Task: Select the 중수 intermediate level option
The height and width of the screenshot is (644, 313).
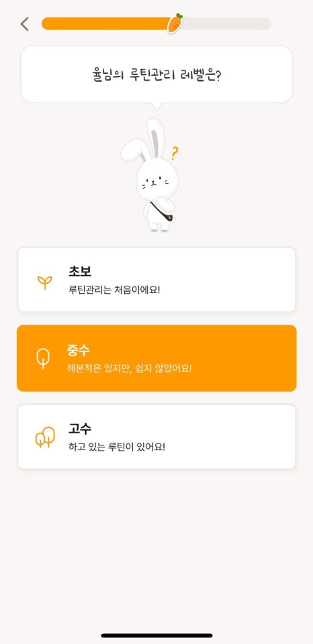Action: [x=156, y=358]
